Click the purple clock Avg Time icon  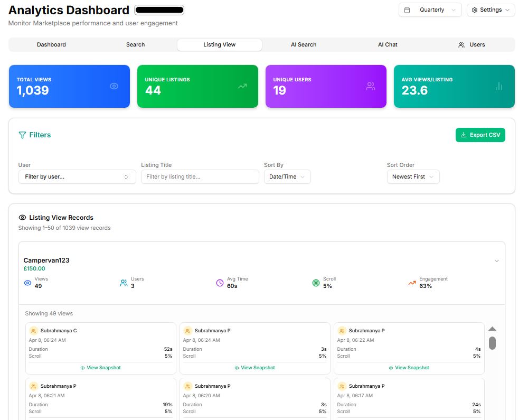(220, 283)
